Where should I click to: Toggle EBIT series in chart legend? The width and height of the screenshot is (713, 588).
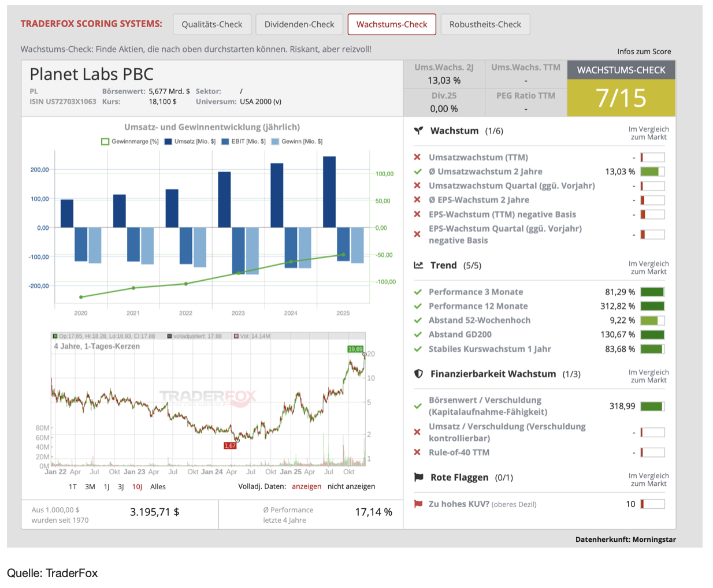coord(244,142)
